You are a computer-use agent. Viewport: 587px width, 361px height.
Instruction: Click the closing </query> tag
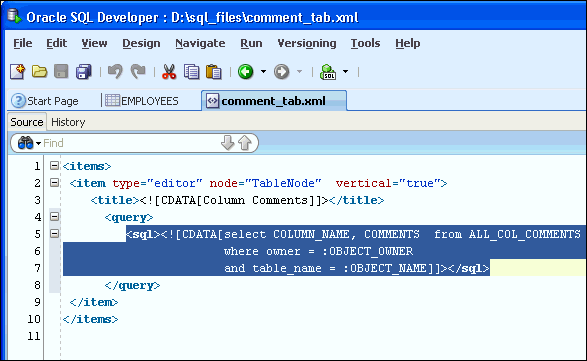pyautogui.click(x=132, y=285)
